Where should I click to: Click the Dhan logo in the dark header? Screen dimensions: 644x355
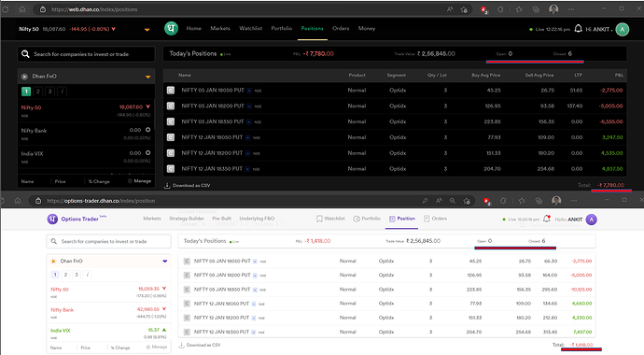click(x=172, y=28)
